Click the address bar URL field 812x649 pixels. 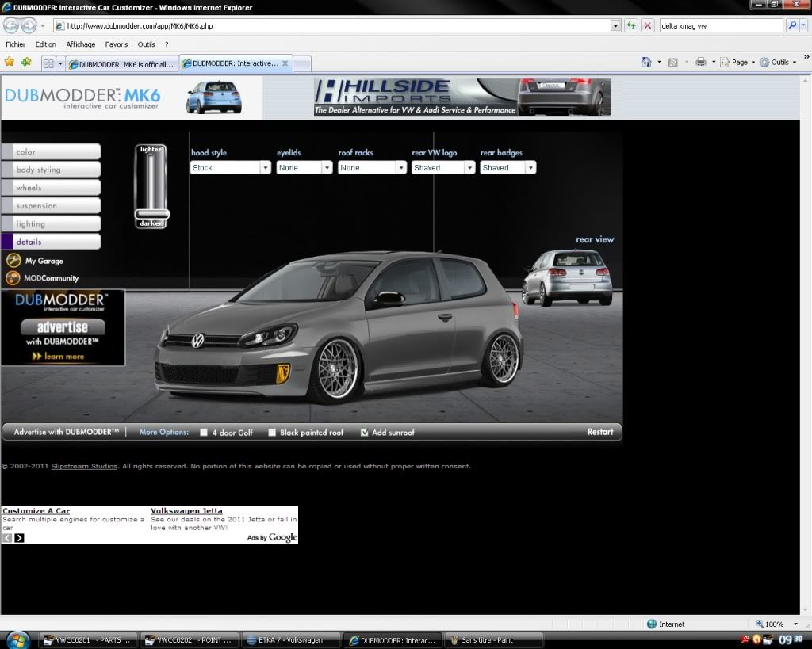point(331,25)
